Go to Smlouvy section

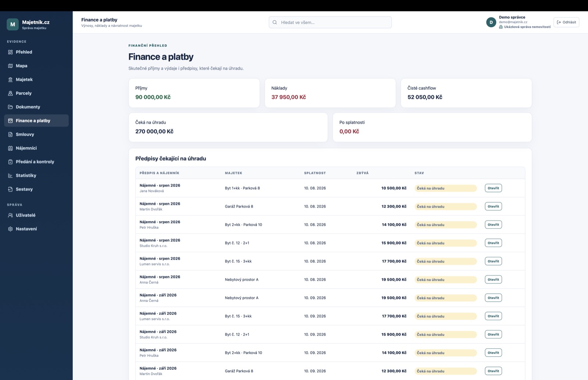[36, 135]
